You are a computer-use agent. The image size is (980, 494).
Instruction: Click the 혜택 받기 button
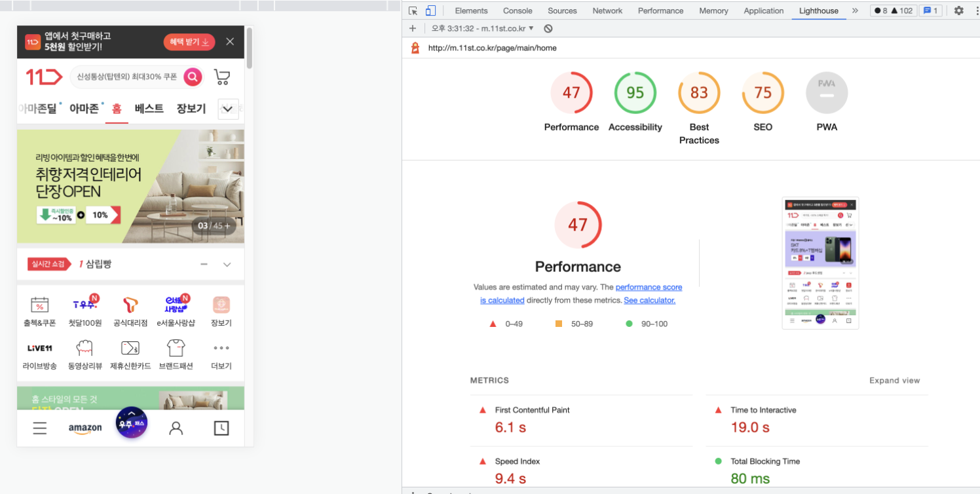(189, 42)
